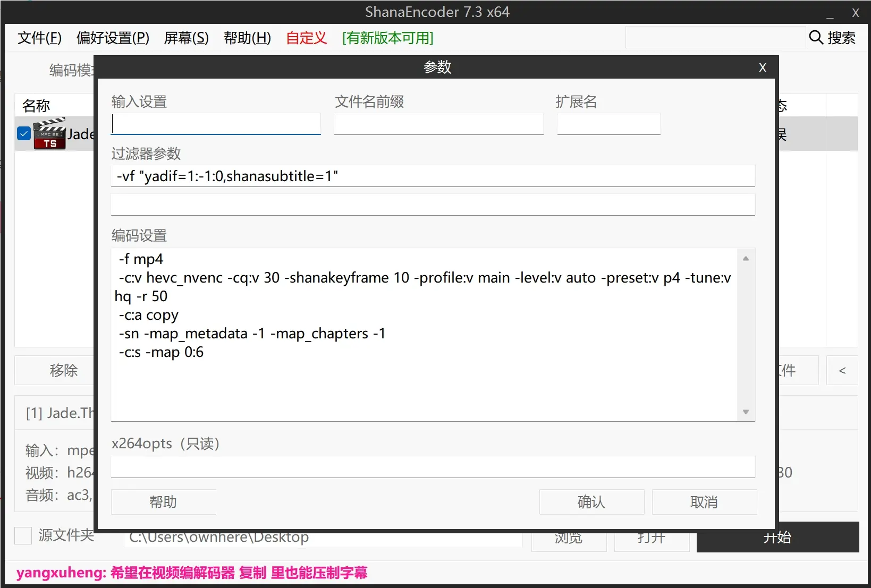Click the 扩展名 text field
This screenshot has width=871, height=588.
608,124
